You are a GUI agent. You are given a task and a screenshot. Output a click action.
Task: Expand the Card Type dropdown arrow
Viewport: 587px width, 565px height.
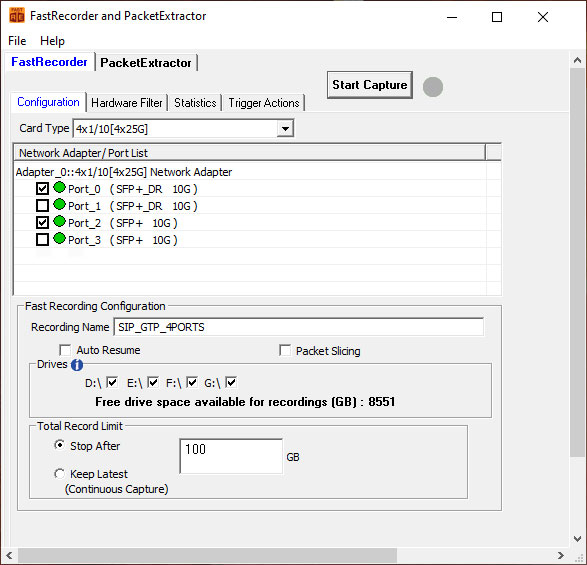point(285,129)
